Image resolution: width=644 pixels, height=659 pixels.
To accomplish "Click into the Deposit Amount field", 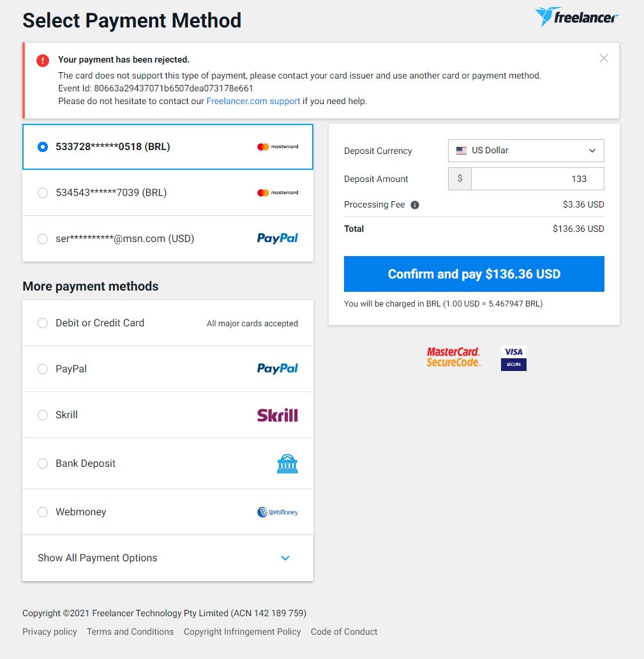I will pyautogui.click(x=536, y=179).
